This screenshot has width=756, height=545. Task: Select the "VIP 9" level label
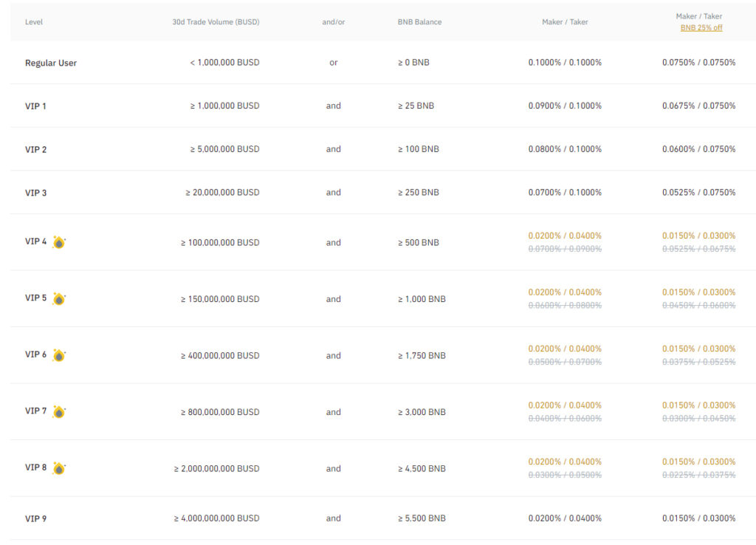tap(35, 518)
